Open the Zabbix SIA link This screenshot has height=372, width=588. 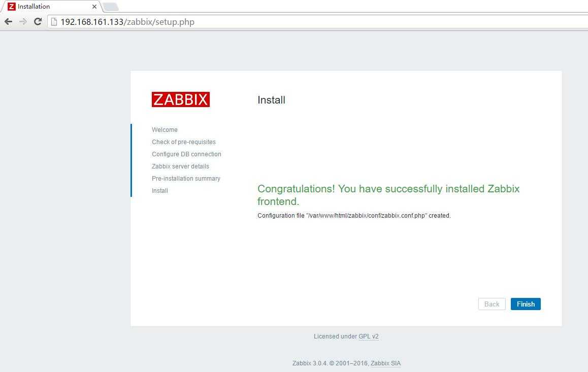[385, 363]
